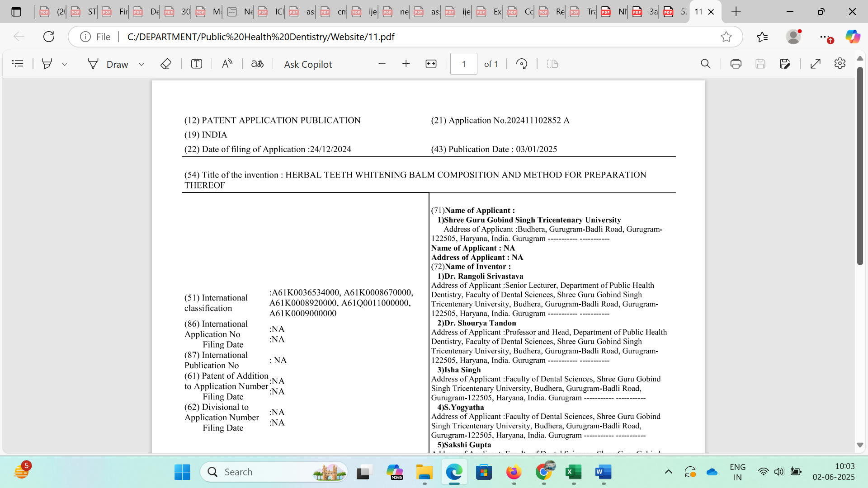Open the PDF search magnifier

[x=705, y=64]
